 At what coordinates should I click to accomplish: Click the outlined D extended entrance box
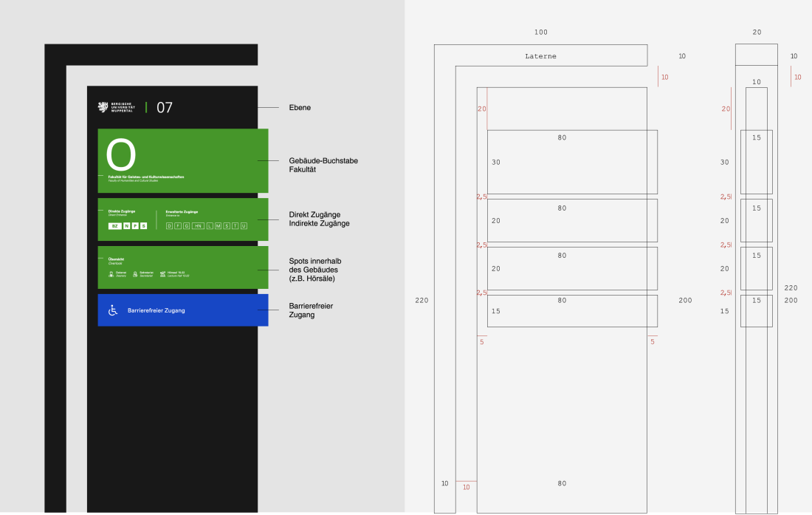pyautogui.click(x=169, y=225)
